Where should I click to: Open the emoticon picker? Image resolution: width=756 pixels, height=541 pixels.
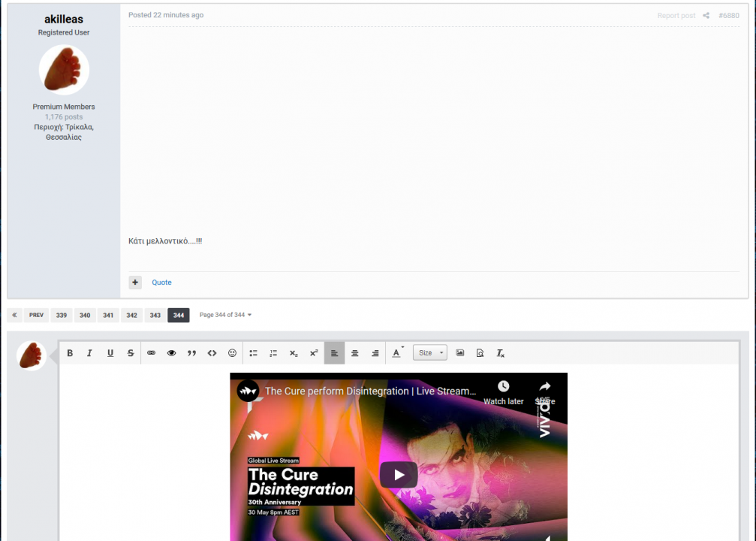(233, 353)
